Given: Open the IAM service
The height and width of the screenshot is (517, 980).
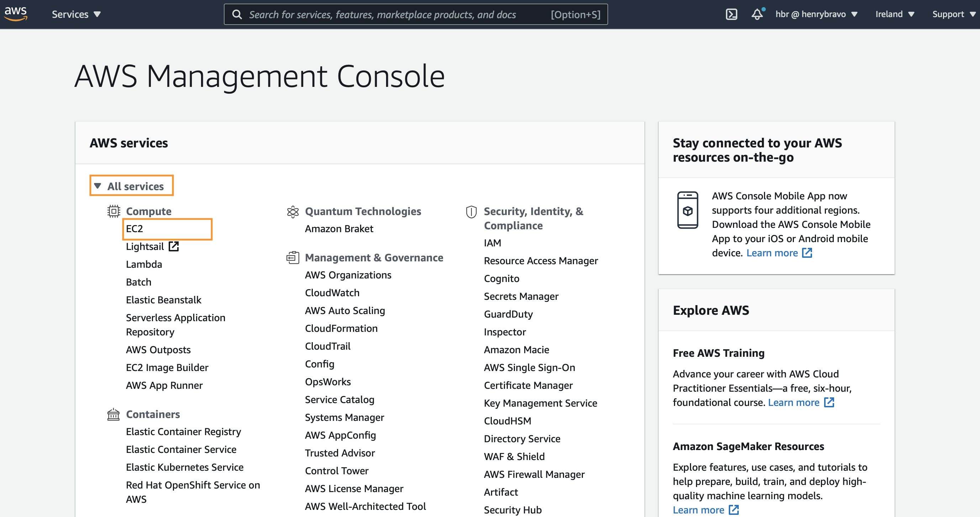Looking at the screenshot, I should (492, 243).
